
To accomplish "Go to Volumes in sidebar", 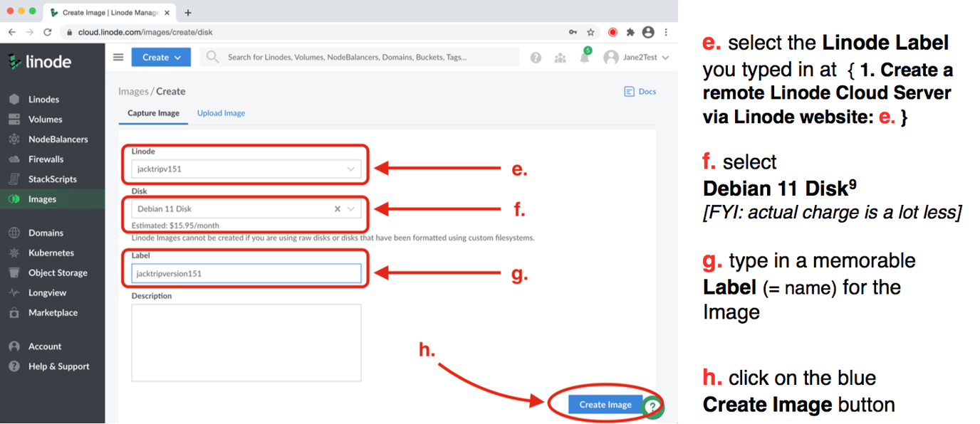I will pyautogui.click(x=45, y=120).
